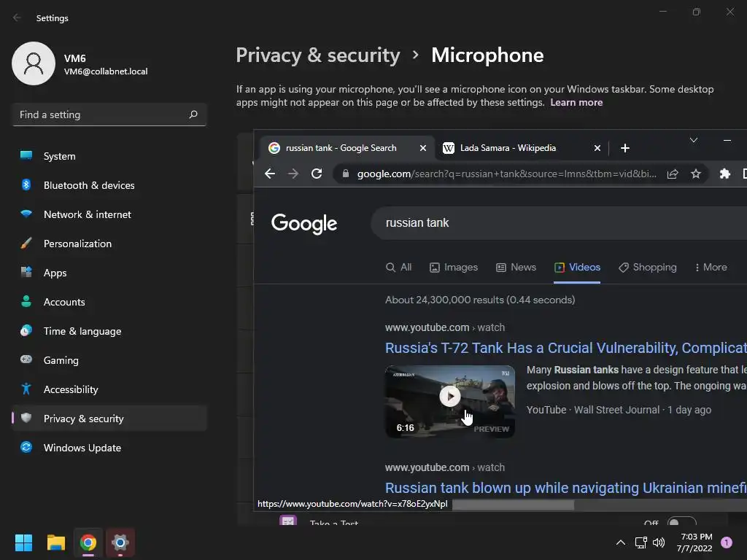The width and height of the screenshot is (747, 560).
Task: Open Time & language settings
Action: coord(109,331)
